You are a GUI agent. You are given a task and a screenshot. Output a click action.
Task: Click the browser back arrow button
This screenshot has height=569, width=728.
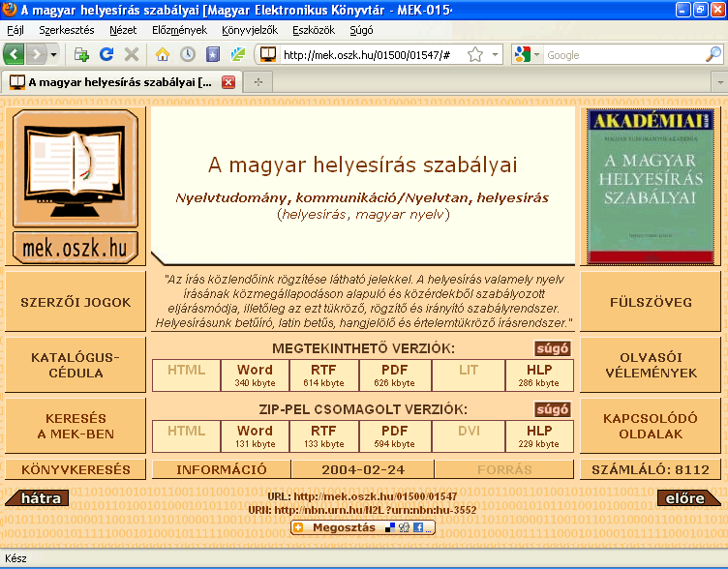[15, 54]
